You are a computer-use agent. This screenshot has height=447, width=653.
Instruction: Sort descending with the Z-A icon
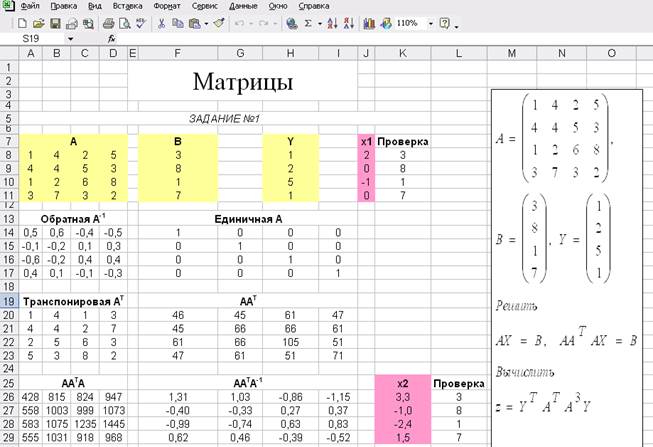pyautogui.click(x=349, y=23)
